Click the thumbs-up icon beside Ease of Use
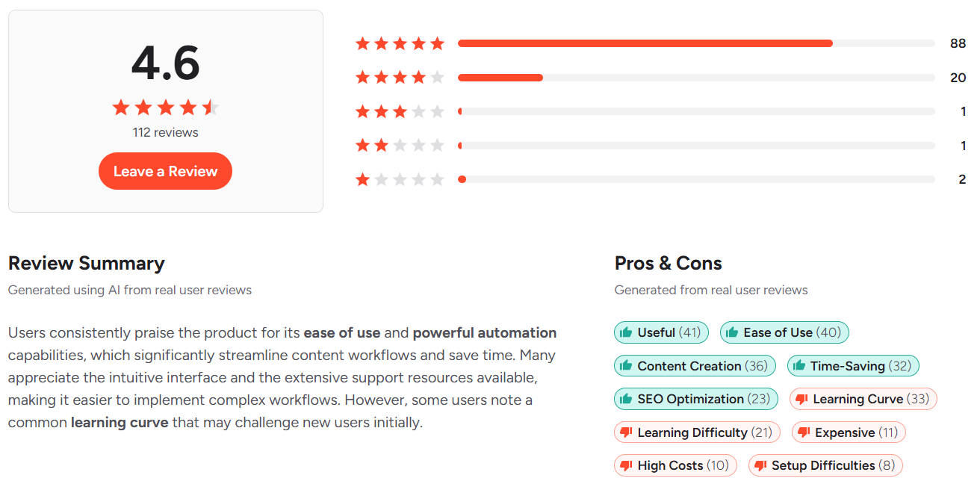The image size is (980, 487). (733, 332)
